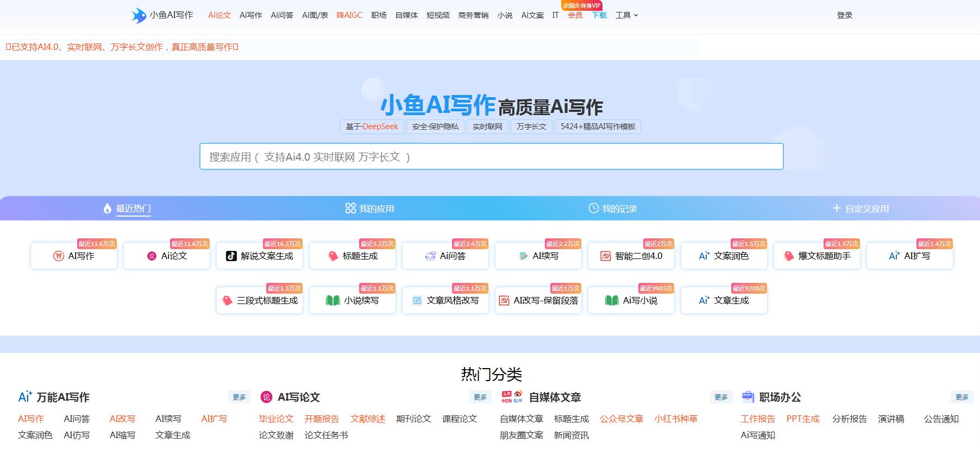Open the 工作报告 link
Screen dimensions: 980x468
point(758,419)
